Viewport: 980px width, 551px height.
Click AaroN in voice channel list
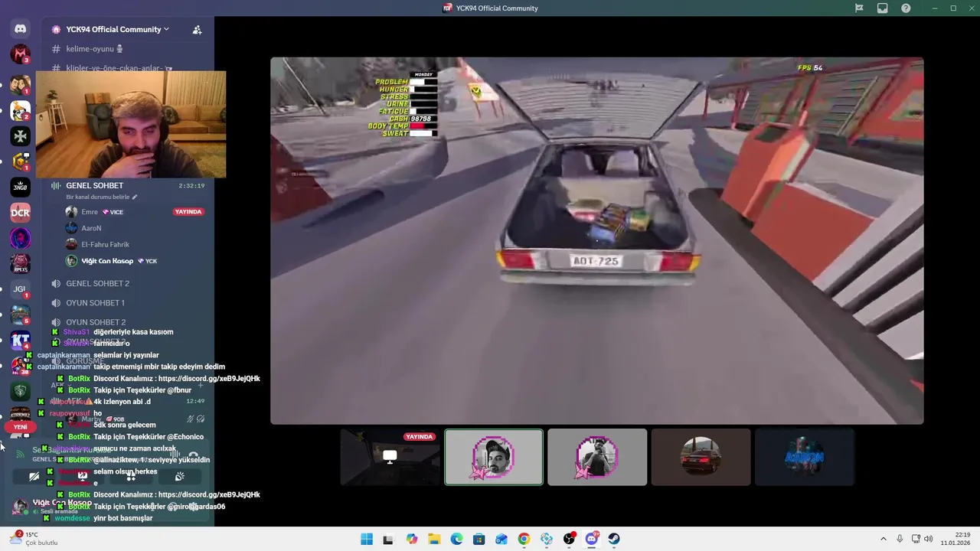click(91, 228)
